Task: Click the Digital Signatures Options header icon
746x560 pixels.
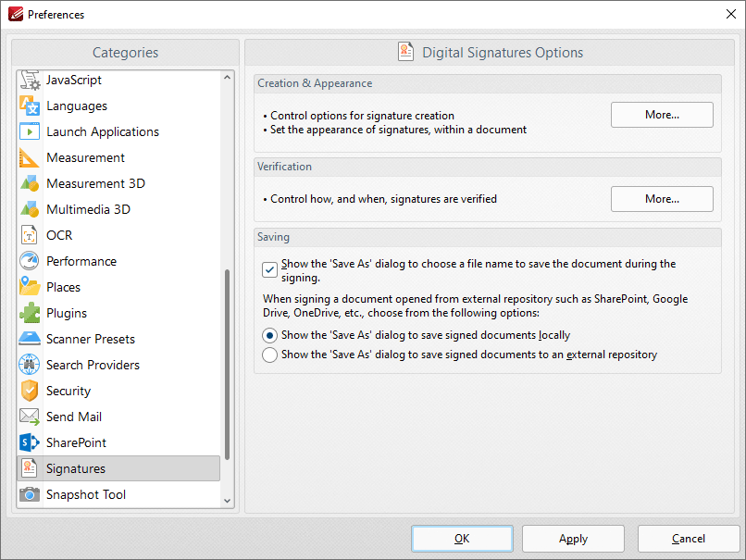Action: 405,52
